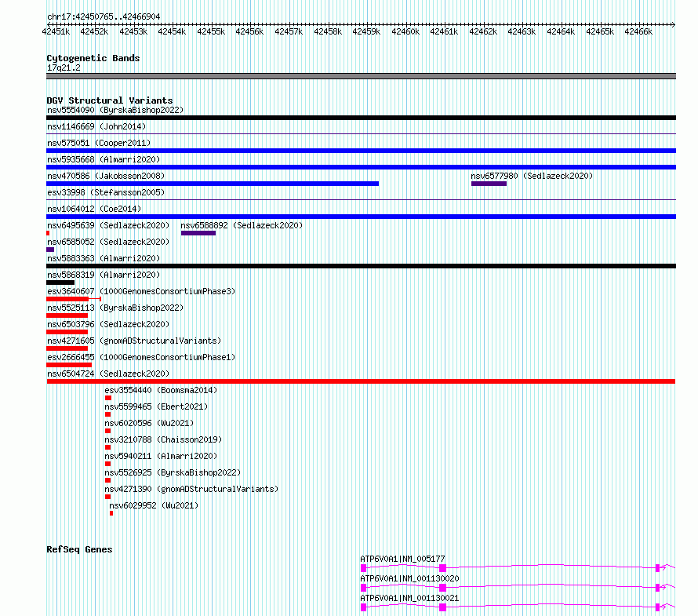Viewport: 698px width, 616px height.
Task: Click the red marker under esv3554440
Action: (x=108, y=398)
